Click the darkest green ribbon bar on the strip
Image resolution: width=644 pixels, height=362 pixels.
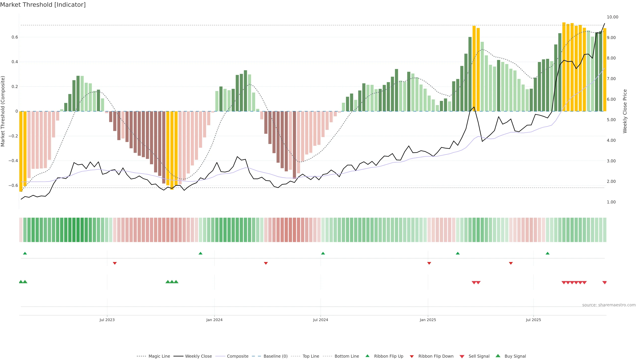pyautogui.click(x=78, y=230)
